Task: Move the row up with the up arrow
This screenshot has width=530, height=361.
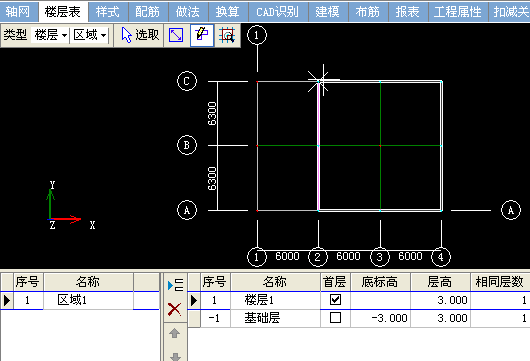Action: [174, 333]
